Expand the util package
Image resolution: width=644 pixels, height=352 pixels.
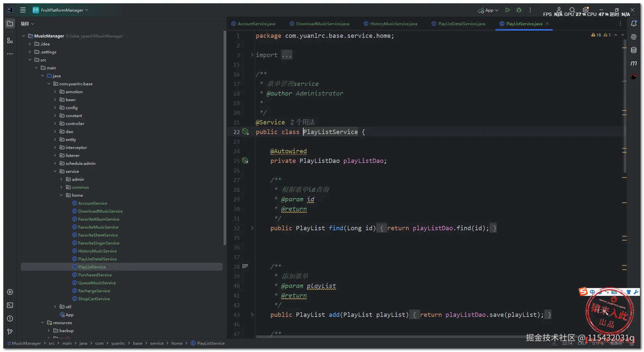click(x=55, y=307)
